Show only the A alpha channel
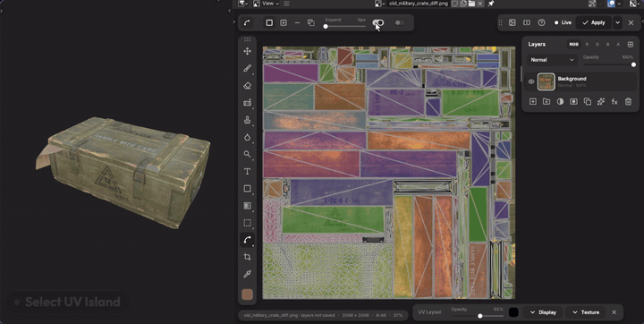 [x=618, y=45]
